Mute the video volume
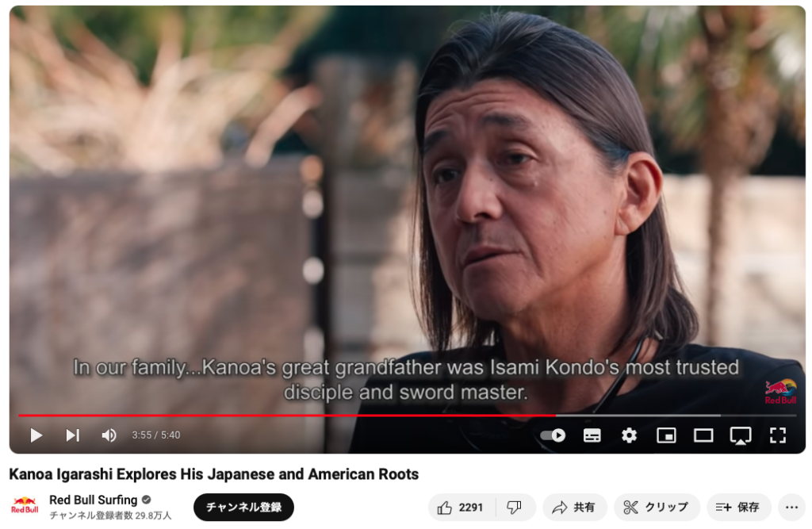The height and width of the screenshot is (529, 812). click(x=109, y=435)
